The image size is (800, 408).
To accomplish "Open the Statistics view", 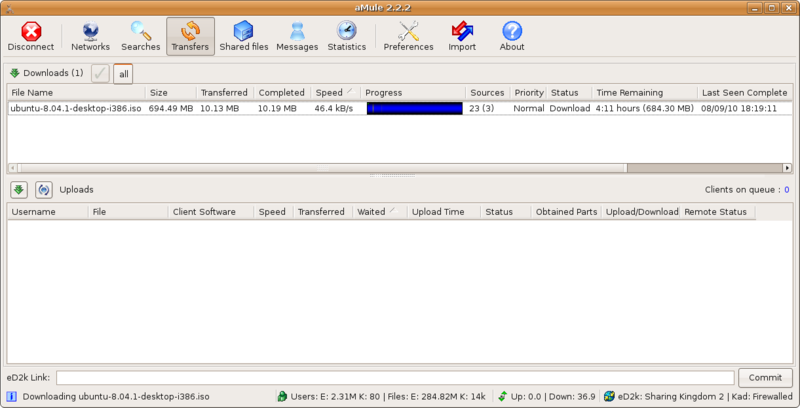I will (346, 36).
